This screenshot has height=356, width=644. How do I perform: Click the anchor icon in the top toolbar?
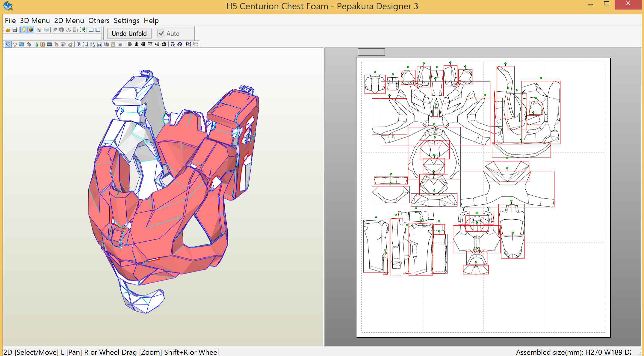pyautogui.click(x=69, y=30)
